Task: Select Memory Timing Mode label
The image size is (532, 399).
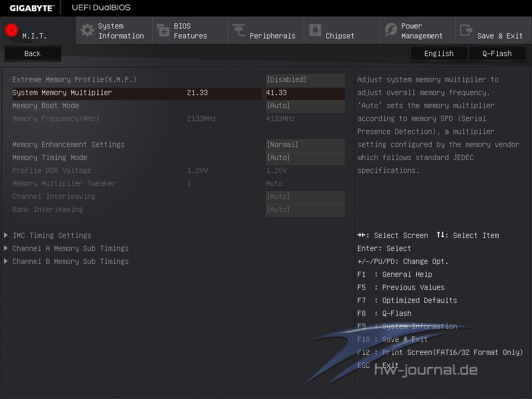Action: click(x=50, y=158)
